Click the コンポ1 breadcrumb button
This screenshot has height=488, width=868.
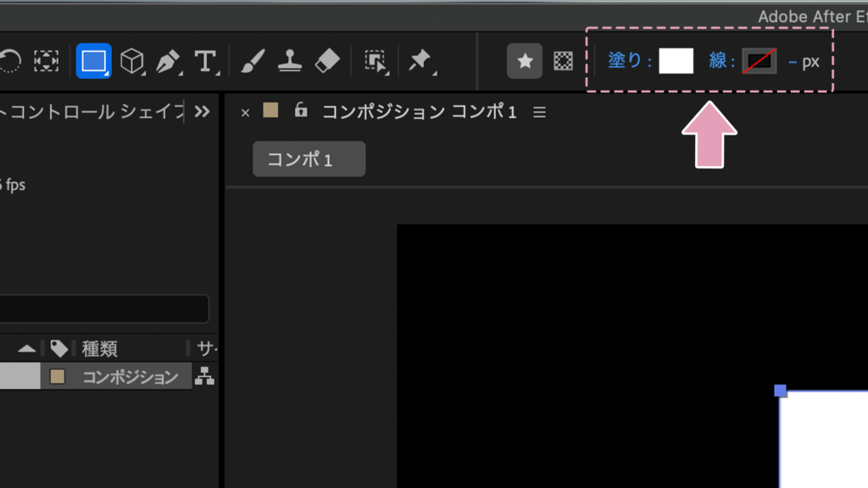[x=309, y=159]
